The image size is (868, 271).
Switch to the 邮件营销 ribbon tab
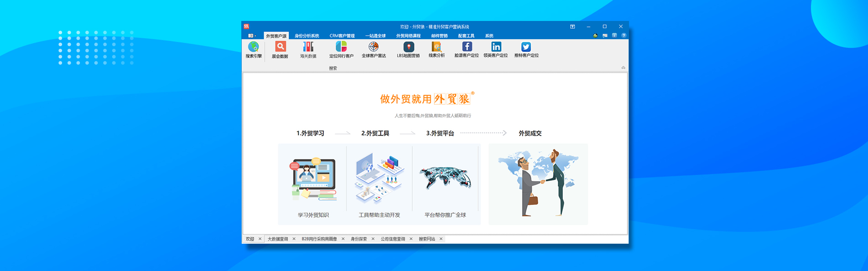point(439,36)
